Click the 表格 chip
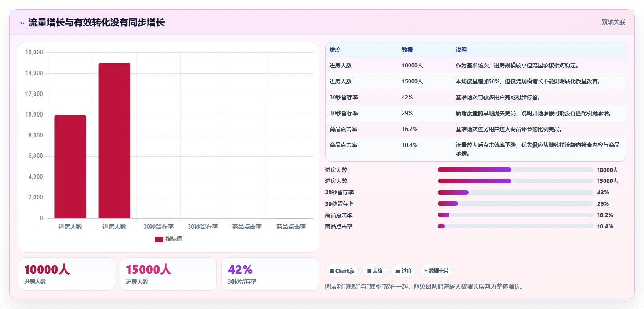This screenshot has width=644, height=309. (x=374, y=271)
